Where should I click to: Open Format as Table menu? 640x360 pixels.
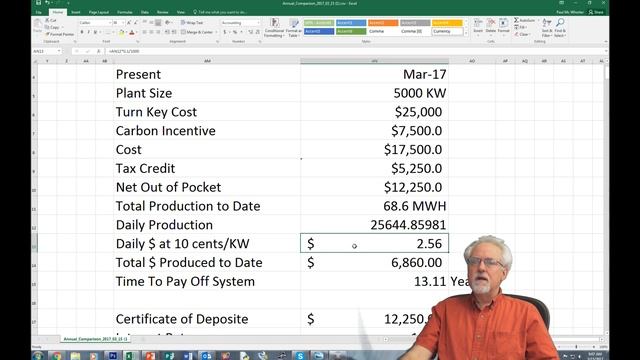[x=293, y=28]
